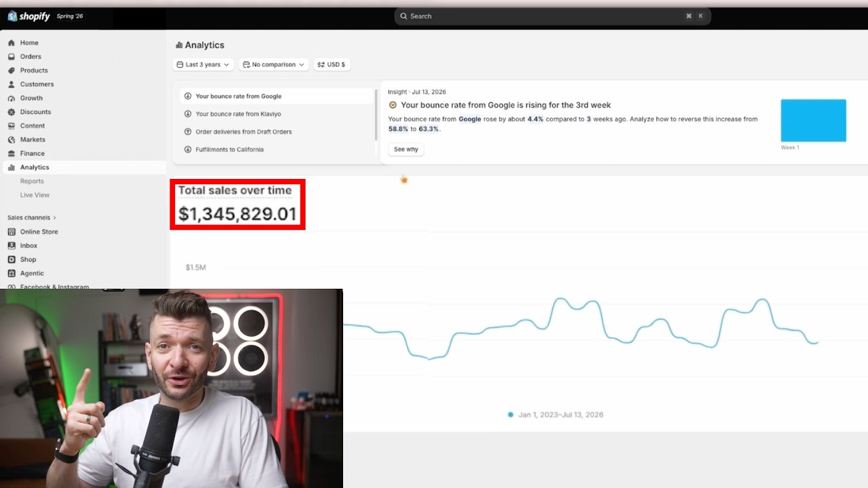
Task: Click the Growth icon in sidebar
Action: [12, 98]
